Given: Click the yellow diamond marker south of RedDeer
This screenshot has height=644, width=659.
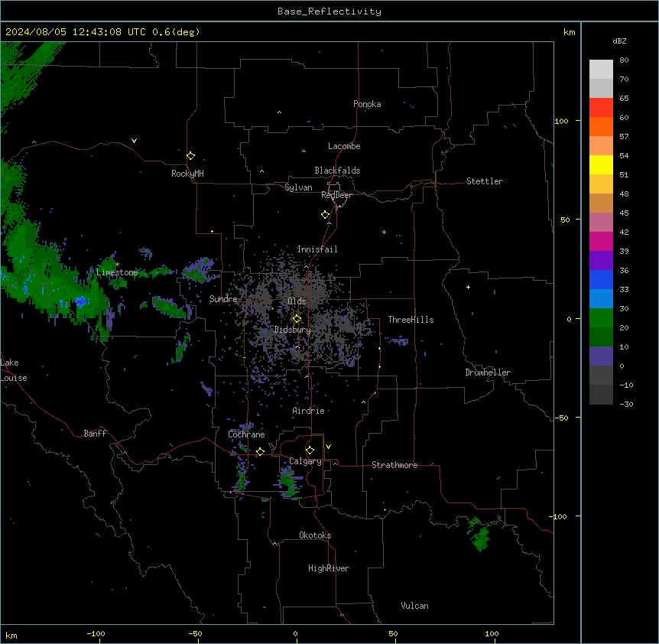Looking at the screenshot, I should [326, 215].
